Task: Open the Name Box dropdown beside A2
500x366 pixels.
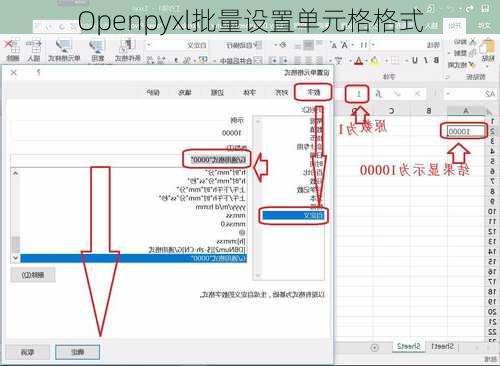Action: (x=448, y=94)
